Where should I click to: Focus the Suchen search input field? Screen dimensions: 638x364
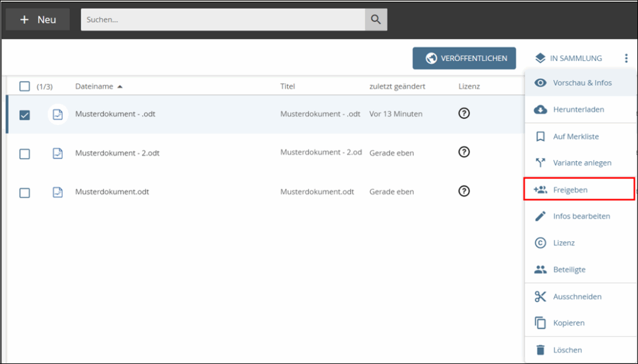pyautogui.click(x=222, y=19)
